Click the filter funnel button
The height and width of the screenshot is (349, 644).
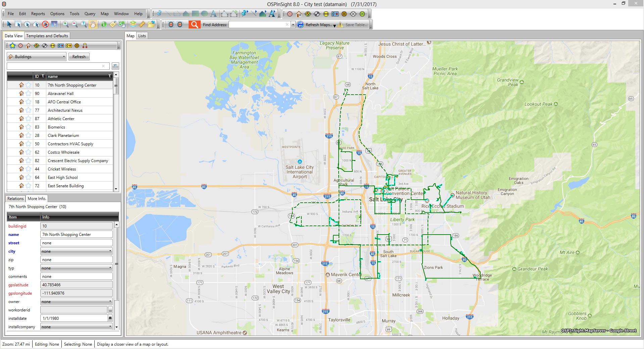115,66
